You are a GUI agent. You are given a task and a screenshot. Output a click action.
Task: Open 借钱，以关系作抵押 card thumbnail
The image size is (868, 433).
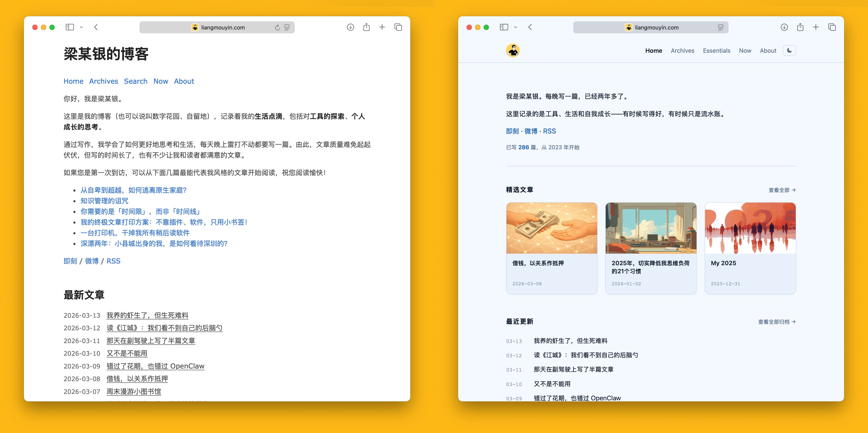point(552,228)
